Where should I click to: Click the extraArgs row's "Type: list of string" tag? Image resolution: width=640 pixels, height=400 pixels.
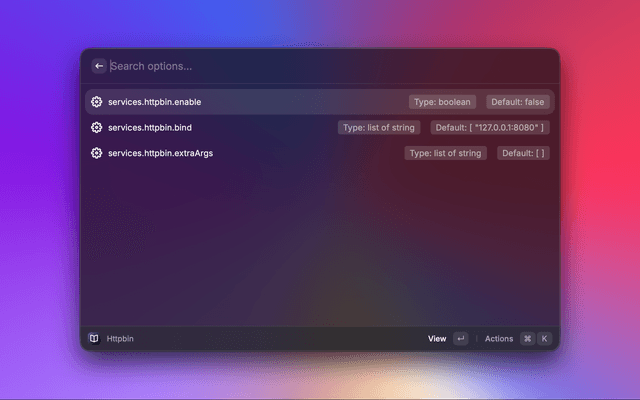click(x=445, y=153)
